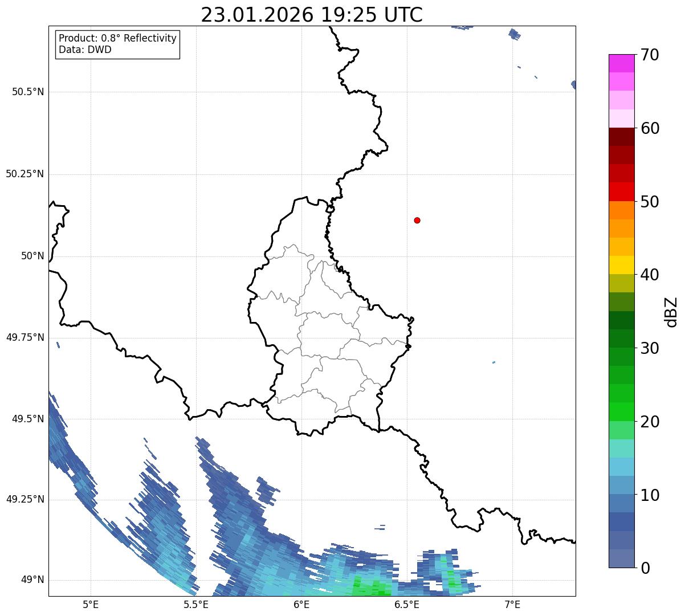Image resolution: width=685 pixels, height=616 pixels.
Task: Click the 6.5°E longitude label
Action: (407, 604)
